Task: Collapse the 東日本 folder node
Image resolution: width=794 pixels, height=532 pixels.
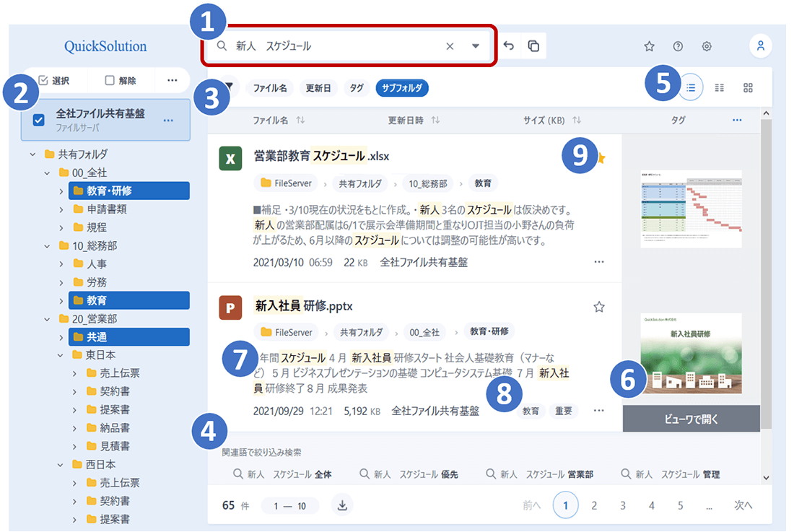Action: coord(60,355)
